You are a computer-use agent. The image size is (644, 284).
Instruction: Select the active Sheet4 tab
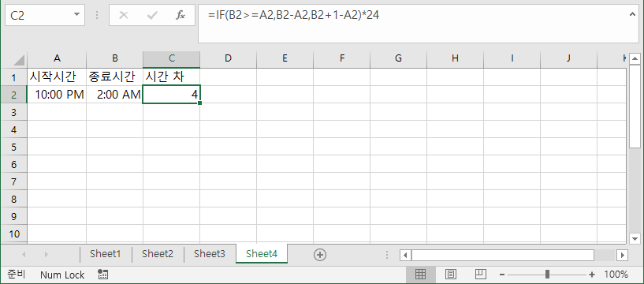tap(262, 254)
